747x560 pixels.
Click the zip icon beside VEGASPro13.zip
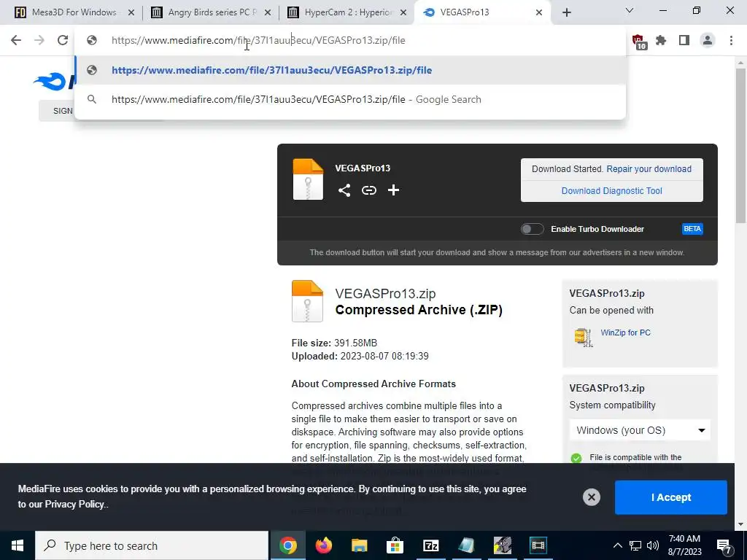(307, 301)
